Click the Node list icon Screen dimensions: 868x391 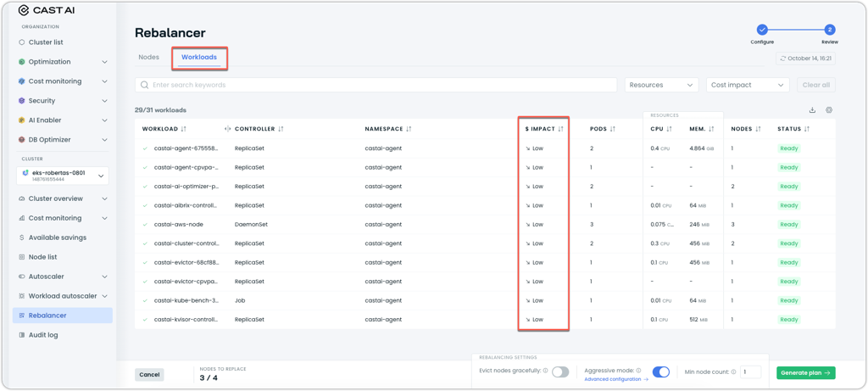point(21,257)
